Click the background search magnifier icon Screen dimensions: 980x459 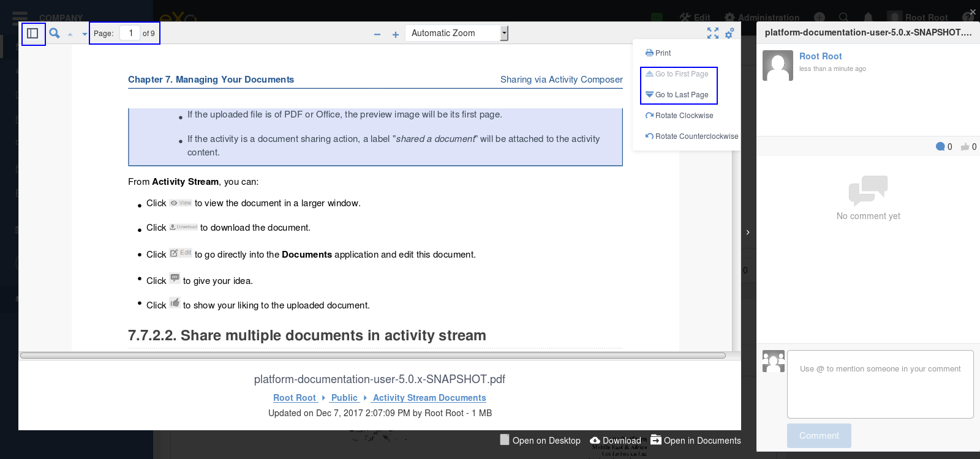(x=843, y=18)
